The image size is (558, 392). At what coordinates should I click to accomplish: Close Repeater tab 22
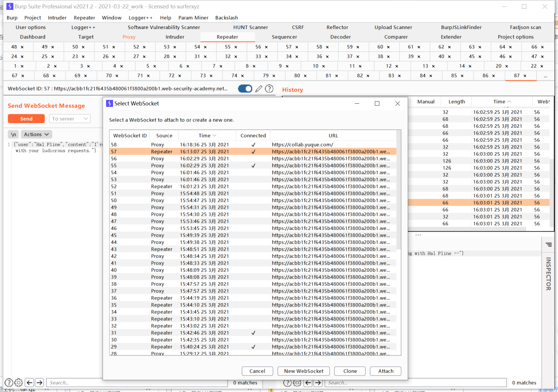(542, 66)
